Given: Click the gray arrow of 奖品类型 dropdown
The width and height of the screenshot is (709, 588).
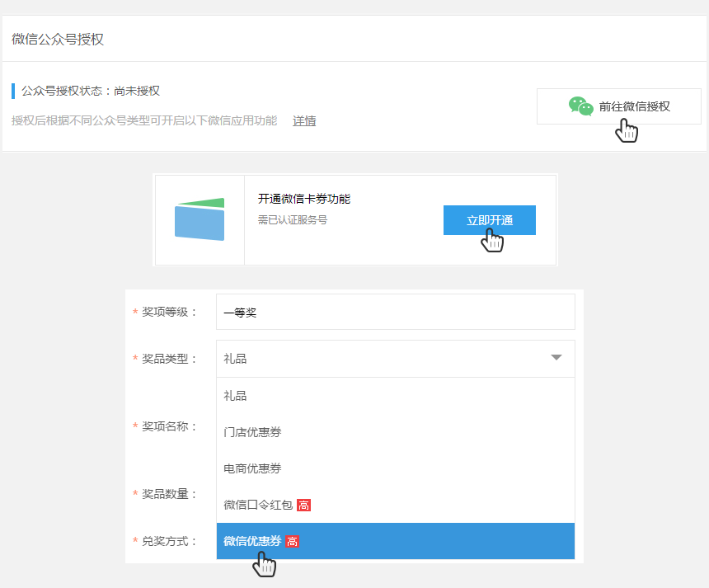Looking at the screenshot, I should coord(556,358).
